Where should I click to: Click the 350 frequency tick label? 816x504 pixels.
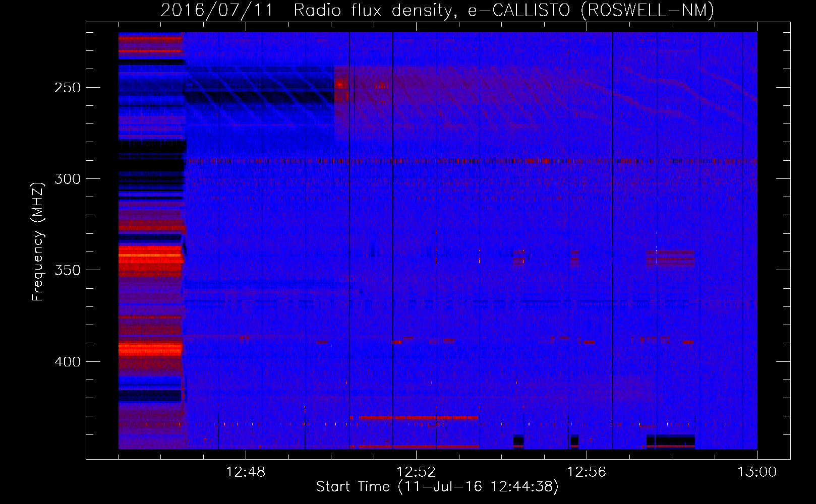tap(68, 270)
